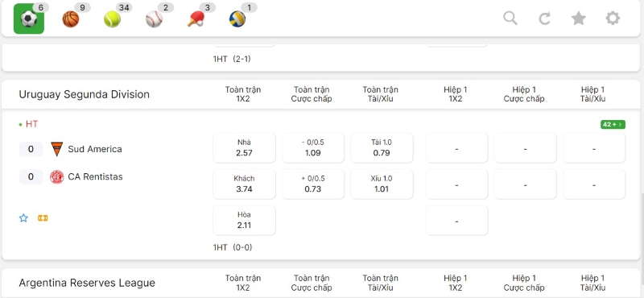Open the tennis ball sport category

[112, 19]
